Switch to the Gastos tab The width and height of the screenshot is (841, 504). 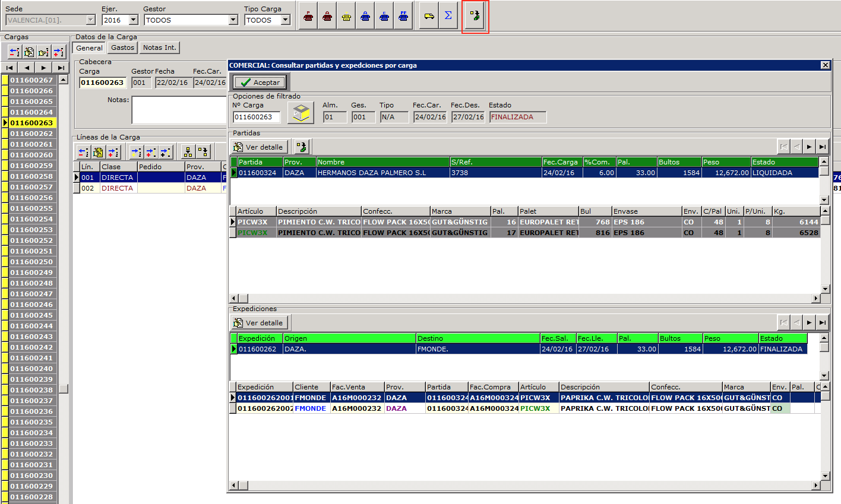[122, 47]
